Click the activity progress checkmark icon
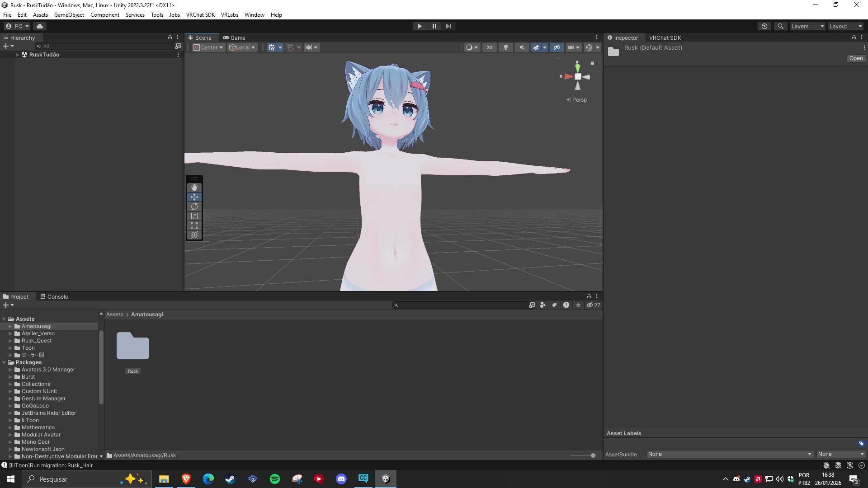Viewport: 868px width, 488px height. [862, 465]
